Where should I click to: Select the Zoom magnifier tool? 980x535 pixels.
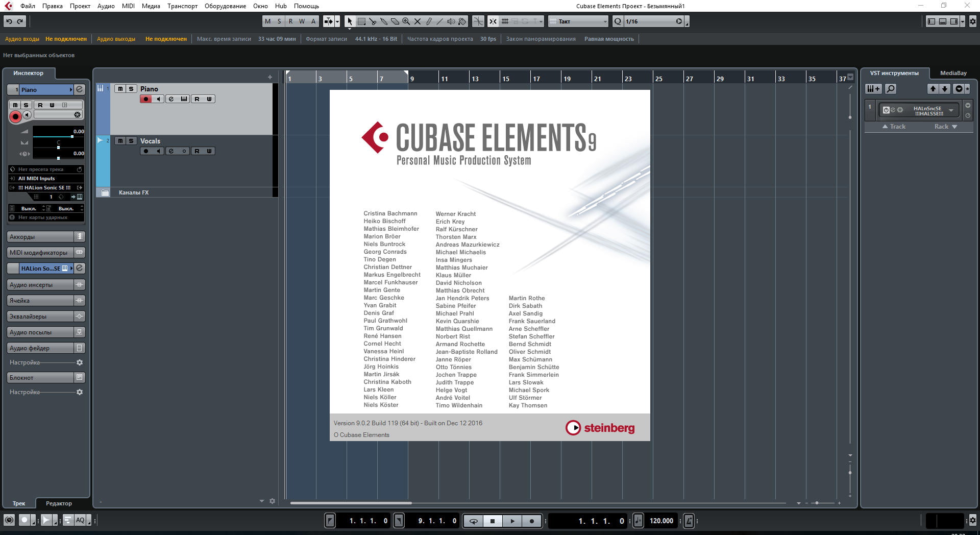406,21
